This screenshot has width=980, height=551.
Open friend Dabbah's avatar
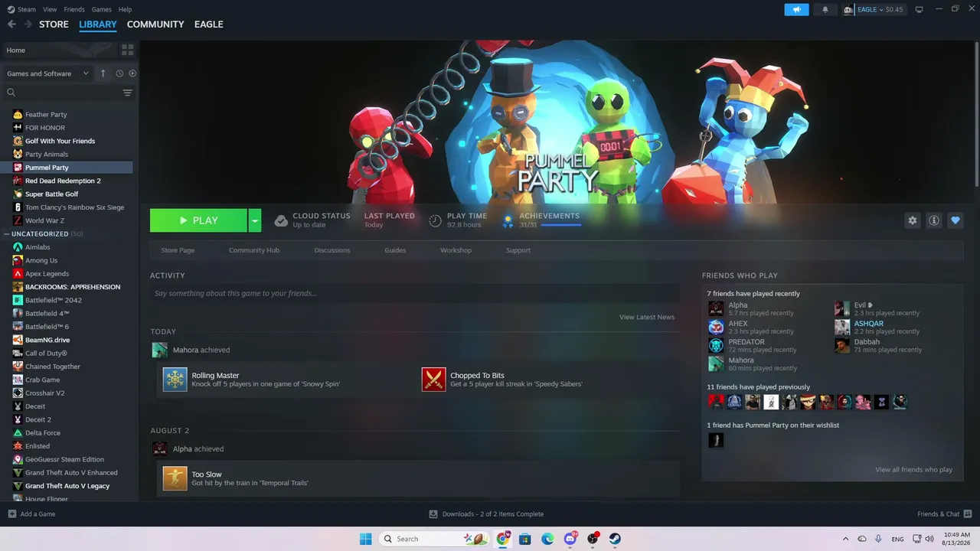[x=842, y=346]
